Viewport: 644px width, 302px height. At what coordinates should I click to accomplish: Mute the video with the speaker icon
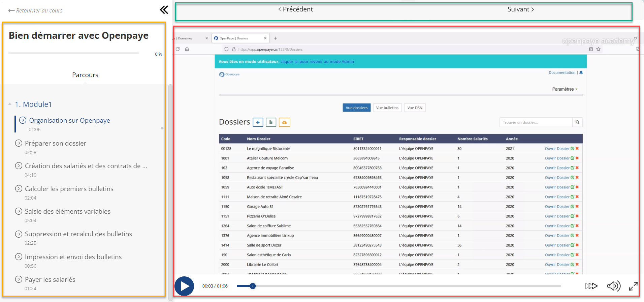click(x=614, y=286)
